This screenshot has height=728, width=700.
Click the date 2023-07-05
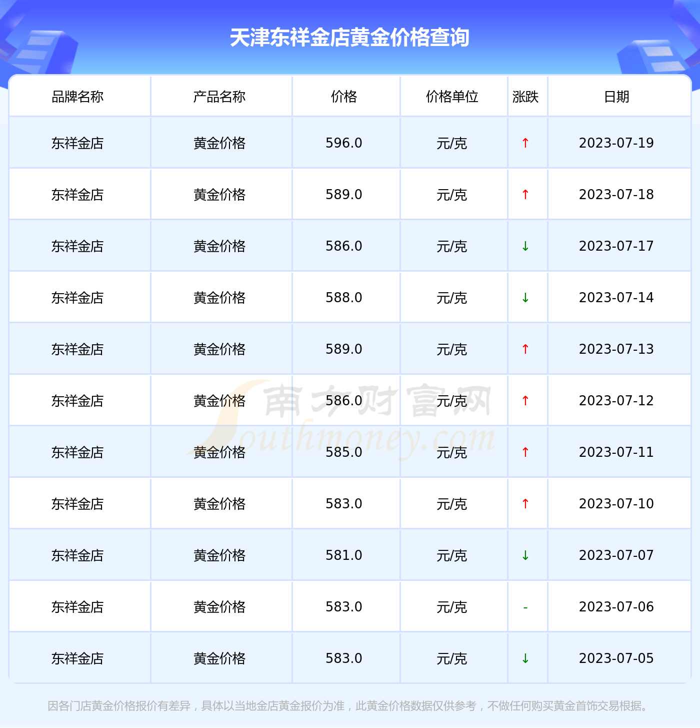(616, 658)
